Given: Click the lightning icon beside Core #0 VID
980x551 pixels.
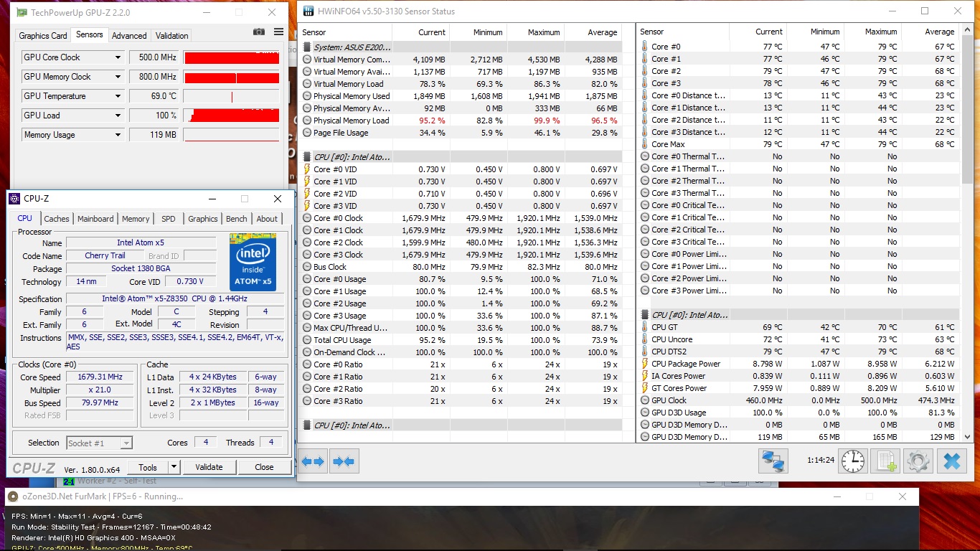Looking at the screenshot, I should tap(307, 169).
